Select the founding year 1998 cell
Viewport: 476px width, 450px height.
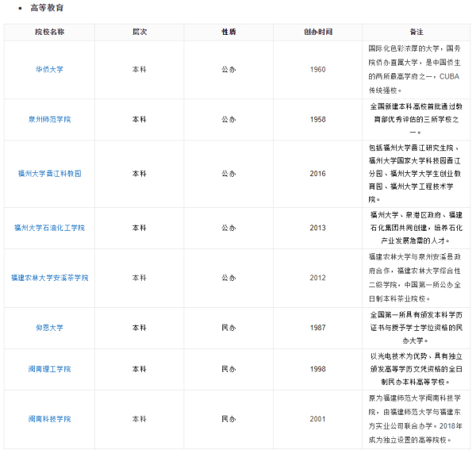318,369
